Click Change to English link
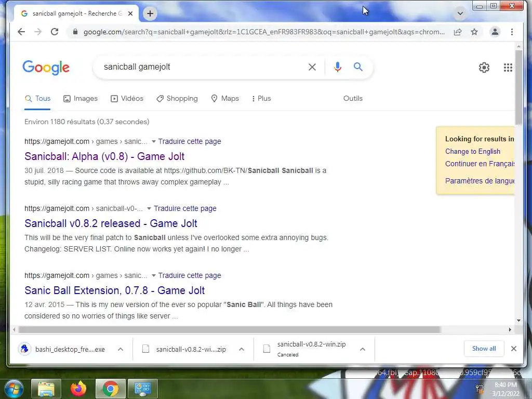Screen dimensions: 532x399 [473, 151]
